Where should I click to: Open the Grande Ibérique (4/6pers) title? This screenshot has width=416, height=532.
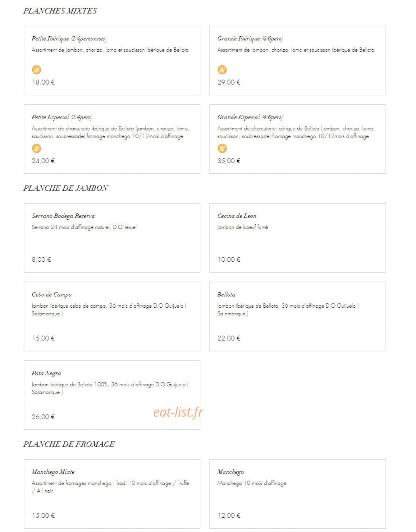250,39
